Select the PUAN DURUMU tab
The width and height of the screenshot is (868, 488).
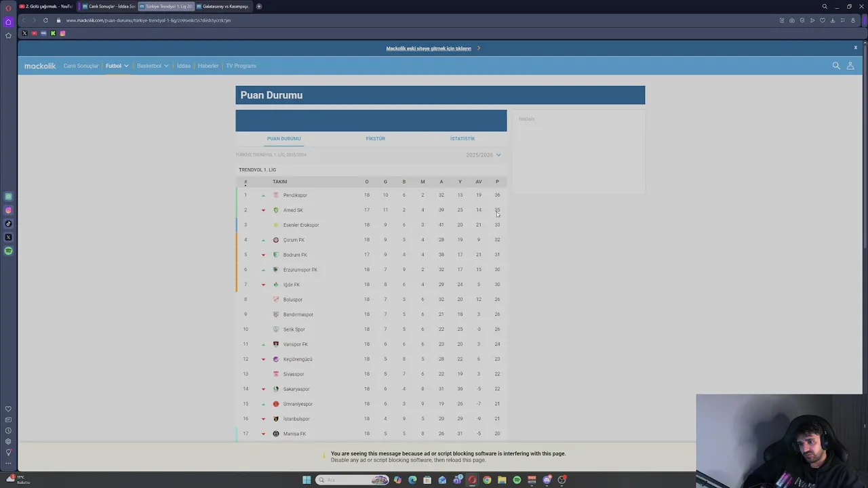tap(283, 138)
